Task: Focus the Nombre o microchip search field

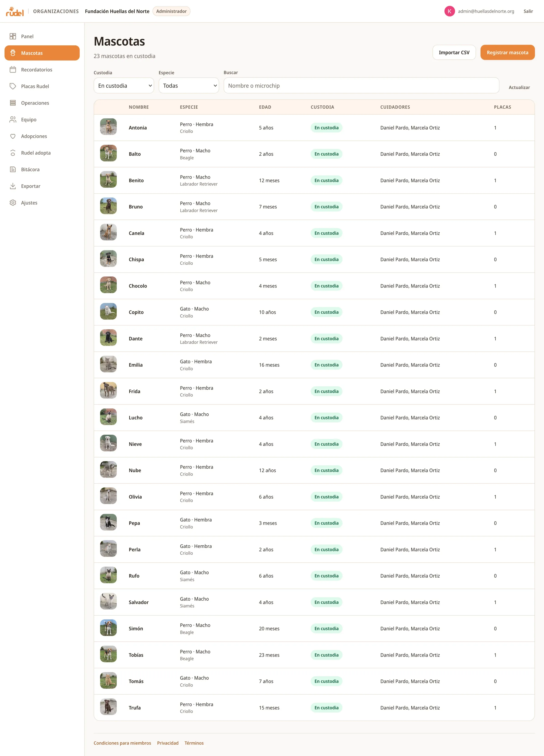Action: pos(361,86)
